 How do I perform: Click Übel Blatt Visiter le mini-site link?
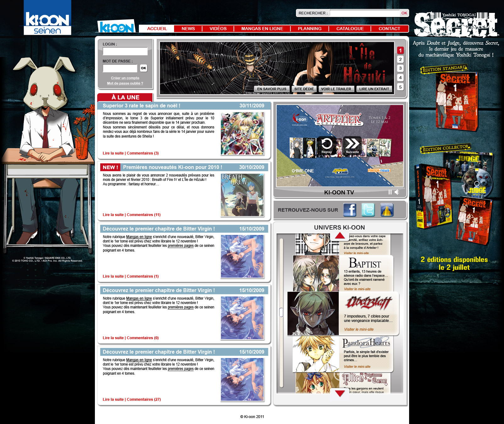[359, 329]
